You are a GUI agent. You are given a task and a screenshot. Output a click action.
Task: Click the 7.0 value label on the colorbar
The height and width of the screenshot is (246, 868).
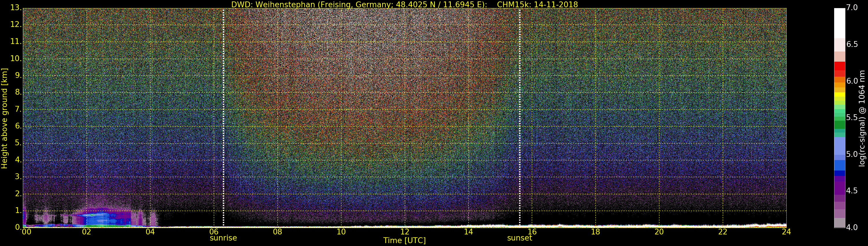pos(852,8)
